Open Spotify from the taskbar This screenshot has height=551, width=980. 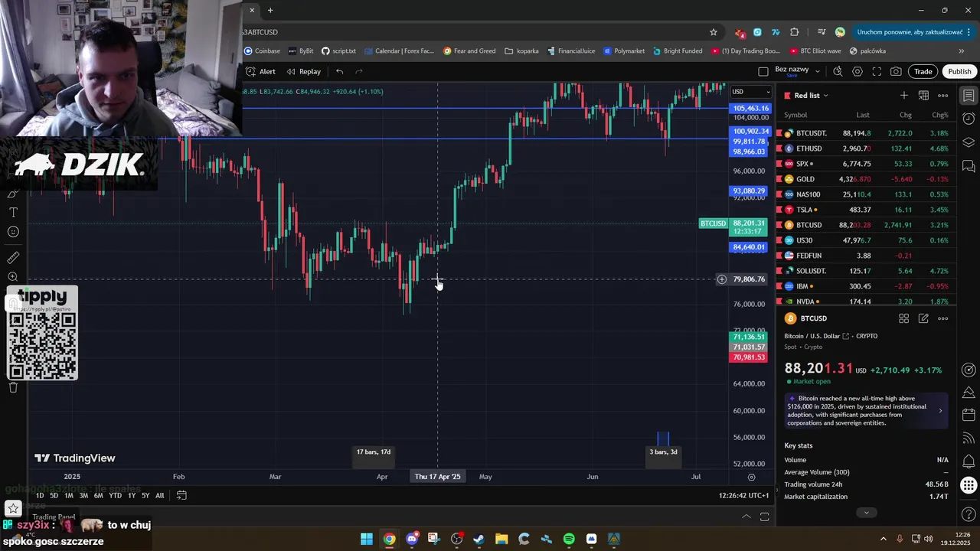569,540
